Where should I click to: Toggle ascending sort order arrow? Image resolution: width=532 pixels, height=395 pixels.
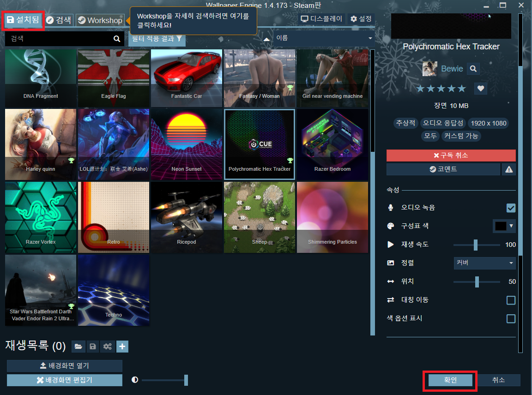pyautogui.click(x=266, y=39)
